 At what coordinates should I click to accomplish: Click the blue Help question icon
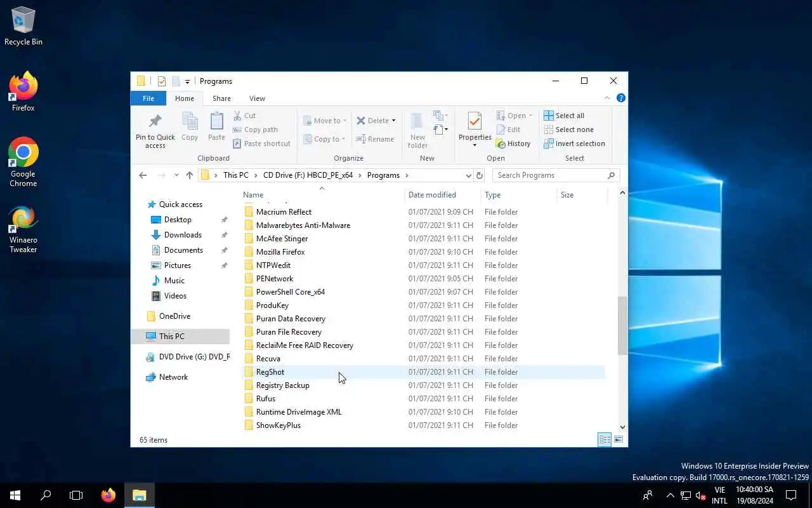621,98
